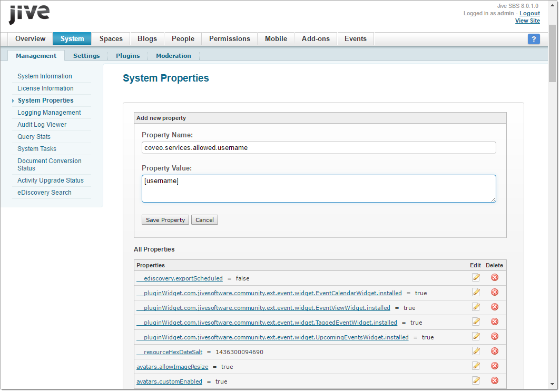Cancel adding the new property
Image resolution: width=560 pixels, height=392 pixels.
point(204,219)
